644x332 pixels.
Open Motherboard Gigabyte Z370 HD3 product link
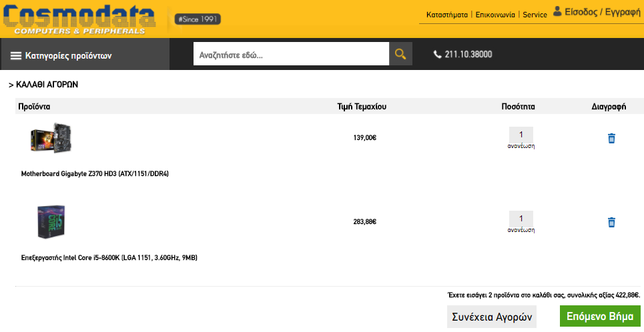pos(95,173)
